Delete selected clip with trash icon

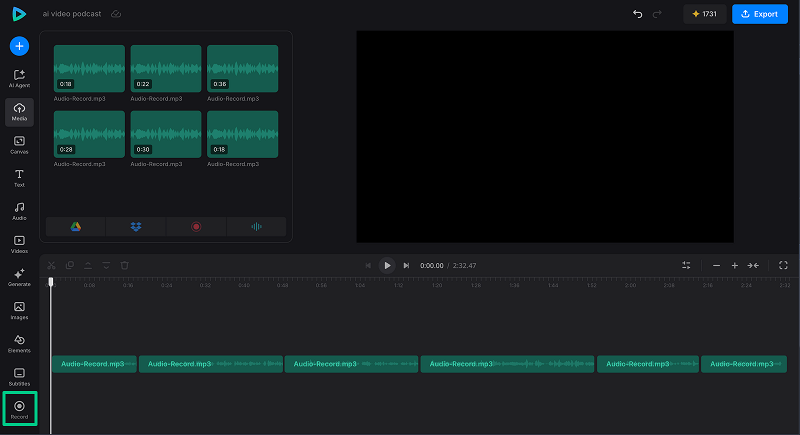124,265
